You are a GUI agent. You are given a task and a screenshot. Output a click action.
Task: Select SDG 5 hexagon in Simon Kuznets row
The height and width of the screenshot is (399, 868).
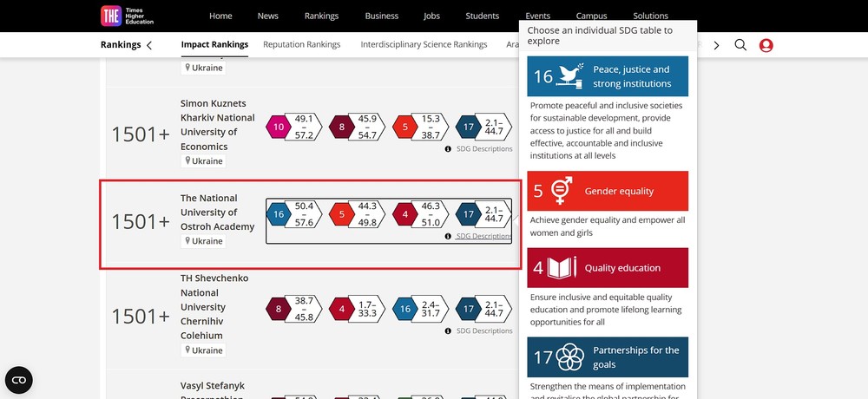point(405,128)
